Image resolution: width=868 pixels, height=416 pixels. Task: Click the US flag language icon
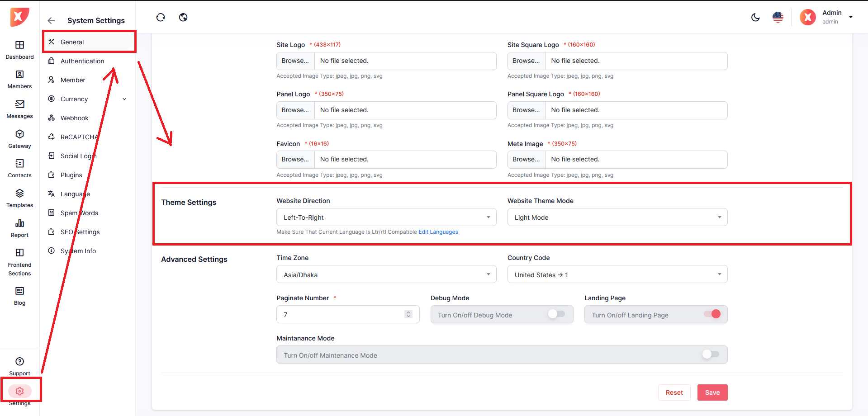pos(778,18)
